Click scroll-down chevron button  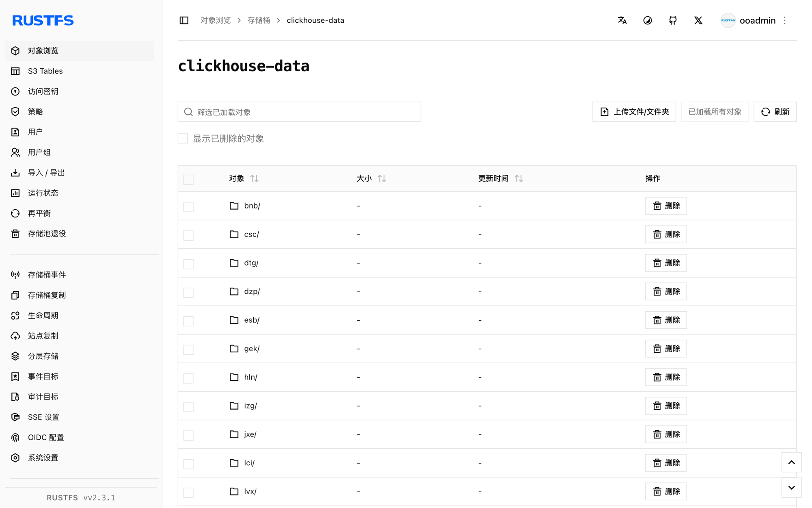[791, 488]
